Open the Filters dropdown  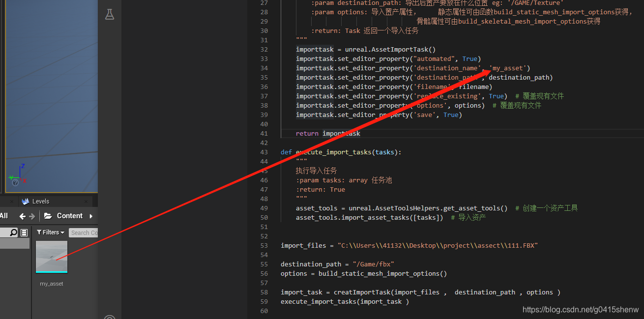[x=51, y=232]
